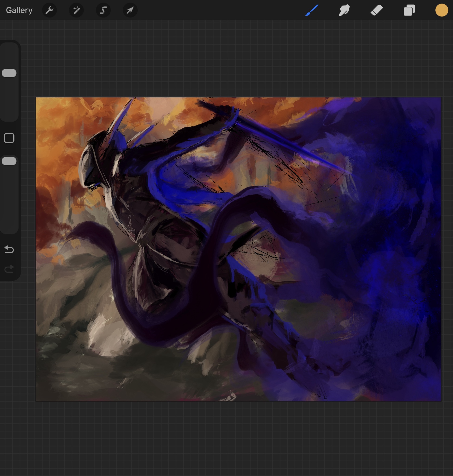Tap the square Modify button in sidebar
Image resolution: width=453 pixels, height=476 pixels.
point(9,138)
